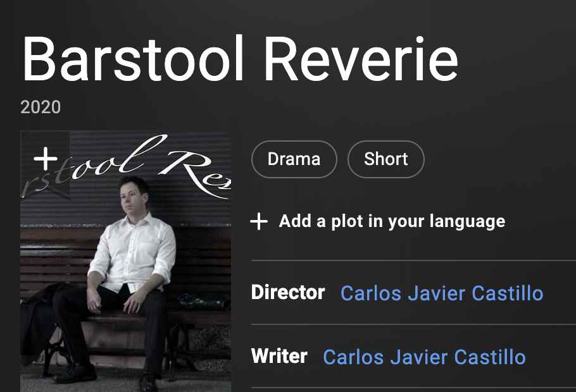The width and height of the screenshot is (576, 392).
Task: Click the Barstool Reverie title heading
Action: [239, 59]
